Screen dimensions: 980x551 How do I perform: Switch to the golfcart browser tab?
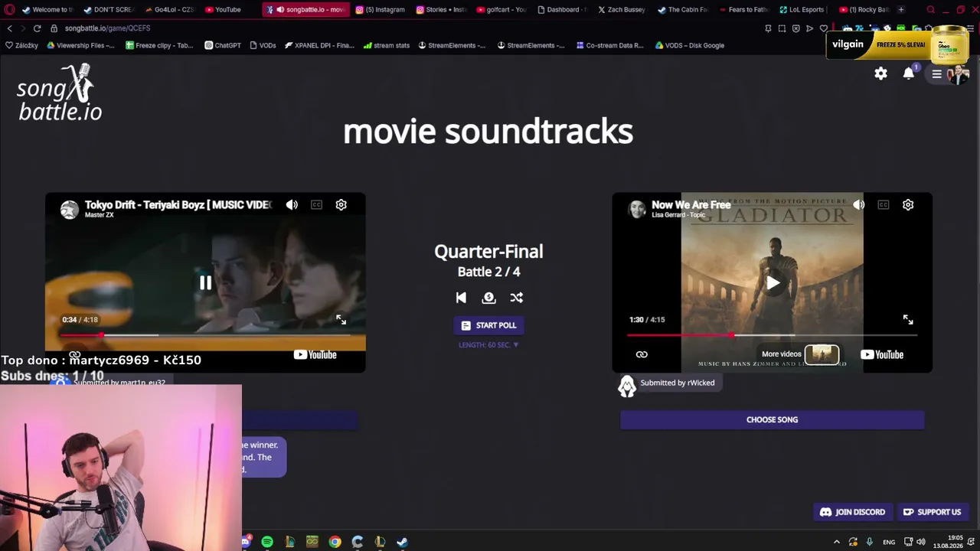tap(501, 10)
